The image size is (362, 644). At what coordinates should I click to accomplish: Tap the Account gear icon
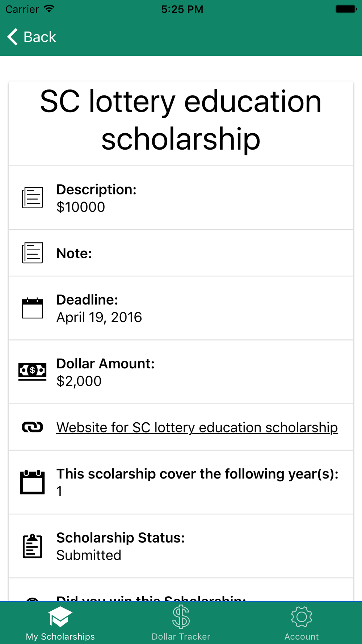pyautogui.click(x=302, y=617)
